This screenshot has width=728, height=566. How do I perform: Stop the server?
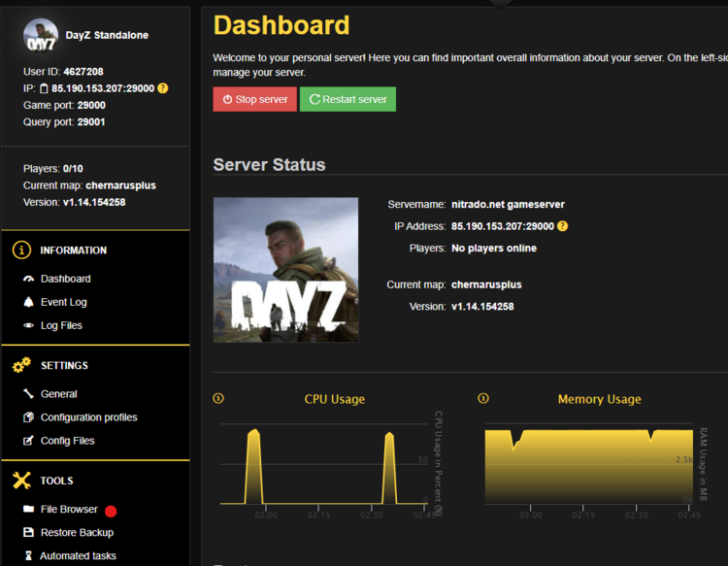click(254, 99)
